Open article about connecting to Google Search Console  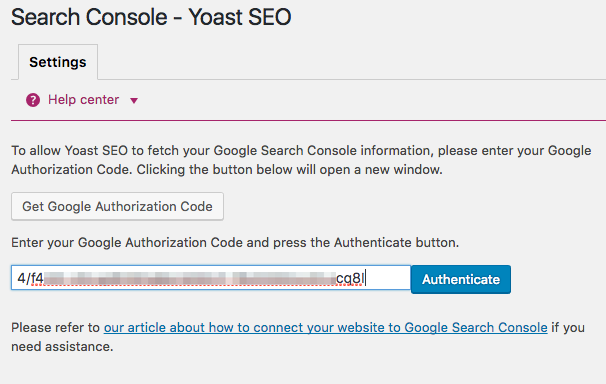325,328
